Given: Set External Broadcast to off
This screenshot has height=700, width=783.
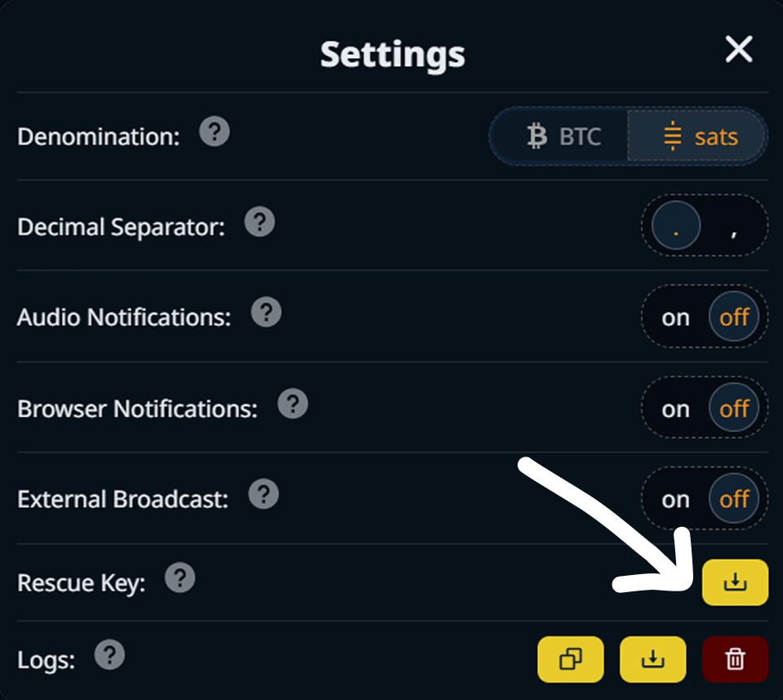Looking at the screenshot, I should pos(734,499).
